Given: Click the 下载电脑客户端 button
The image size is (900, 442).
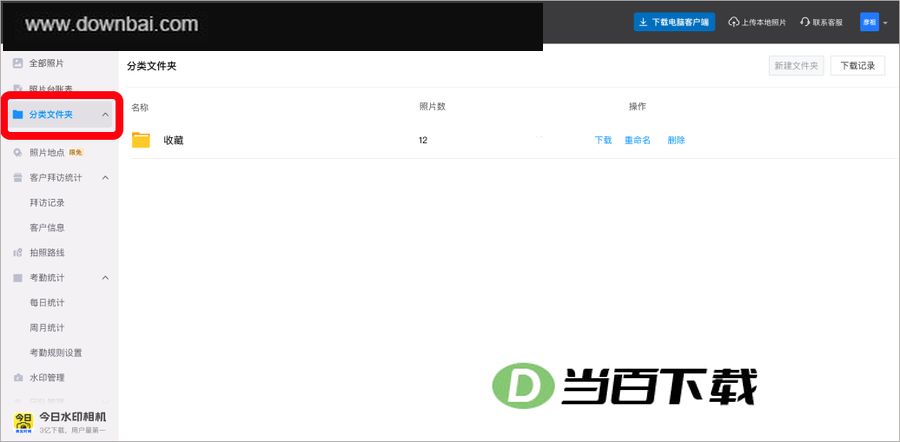Looking at the screenshot, I should pyautogui.click(x=674, y=22).
